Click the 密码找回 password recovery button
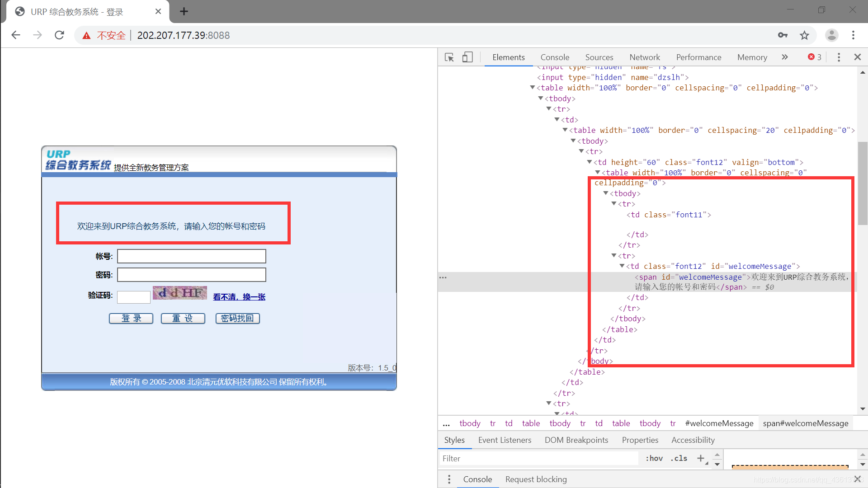 pos(237,319)
